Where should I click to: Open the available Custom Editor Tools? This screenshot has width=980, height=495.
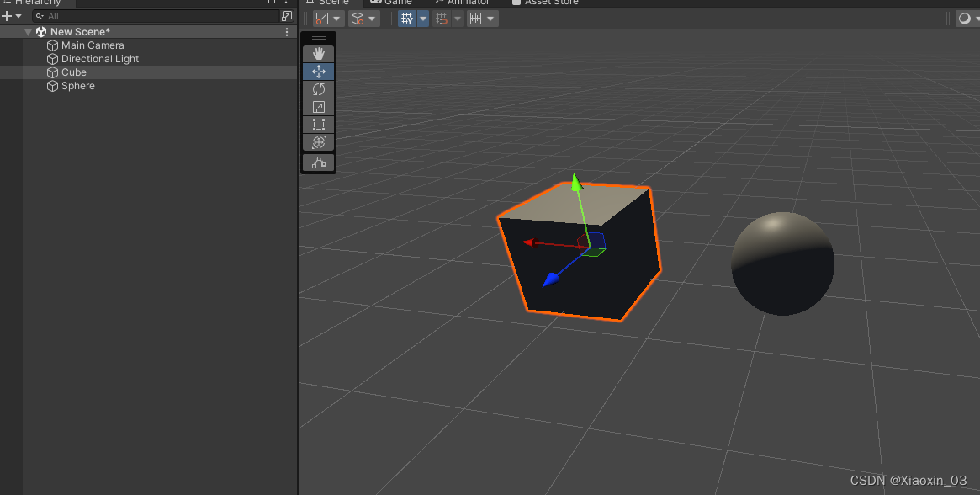pos(318,162)
